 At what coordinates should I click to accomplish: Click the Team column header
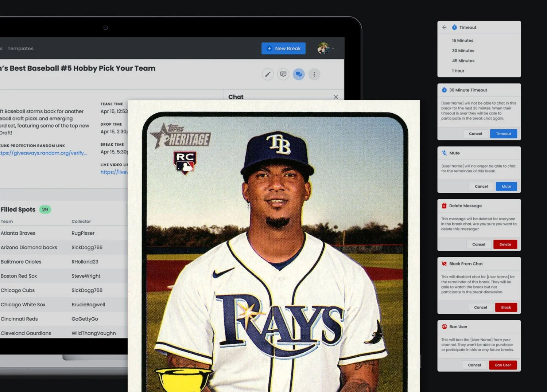coord(7,222)
